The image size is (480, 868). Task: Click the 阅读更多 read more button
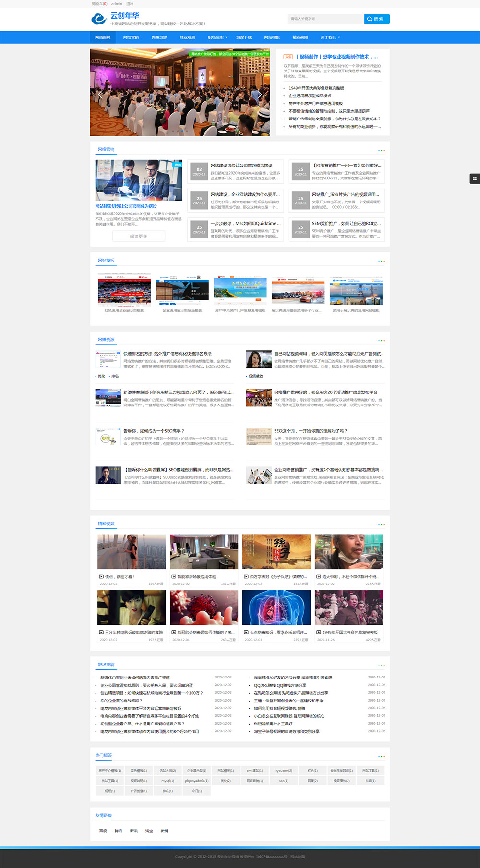tap(139, 236)
